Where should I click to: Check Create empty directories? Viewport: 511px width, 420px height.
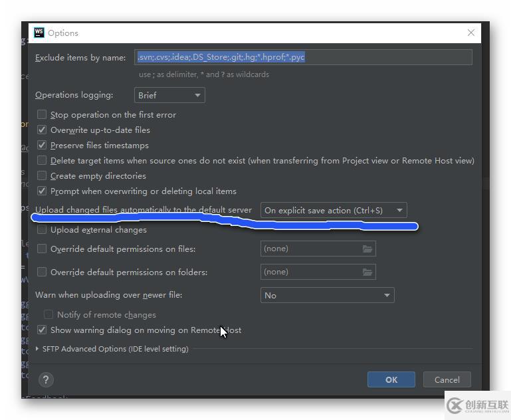pyautogui.click(x=42, y=175)
